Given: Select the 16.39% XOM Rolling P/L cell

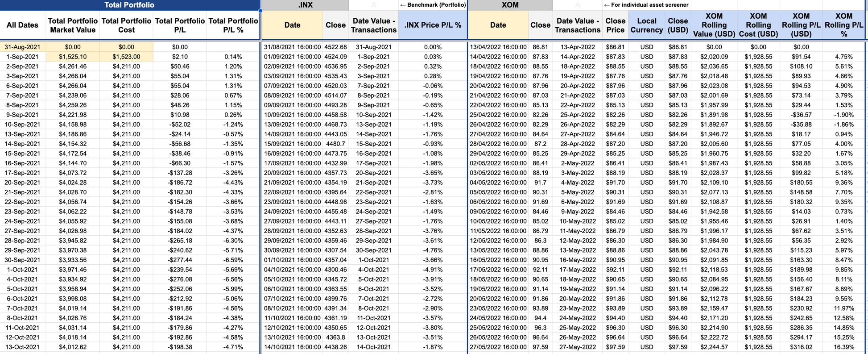Looking at the screenshot, I should [843, 347].
